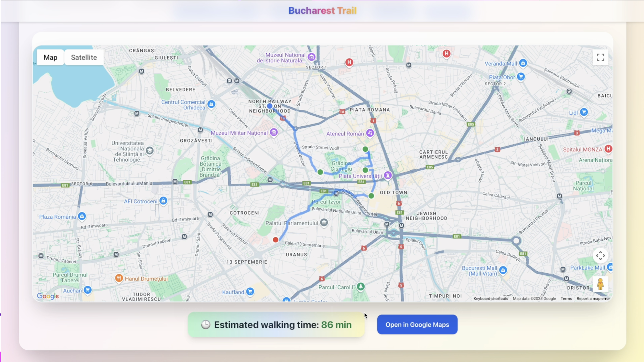Toggle fullscreen map view

click(x=600, y=58)
